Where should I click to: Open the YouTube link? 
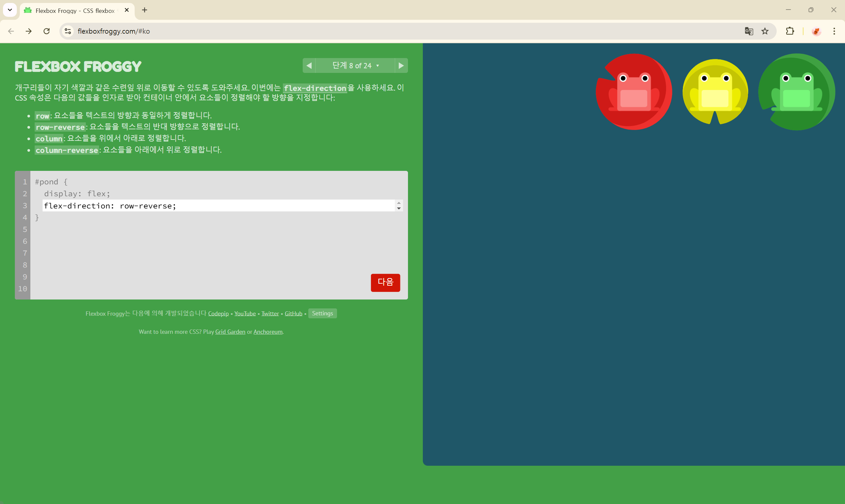(245, 313)
